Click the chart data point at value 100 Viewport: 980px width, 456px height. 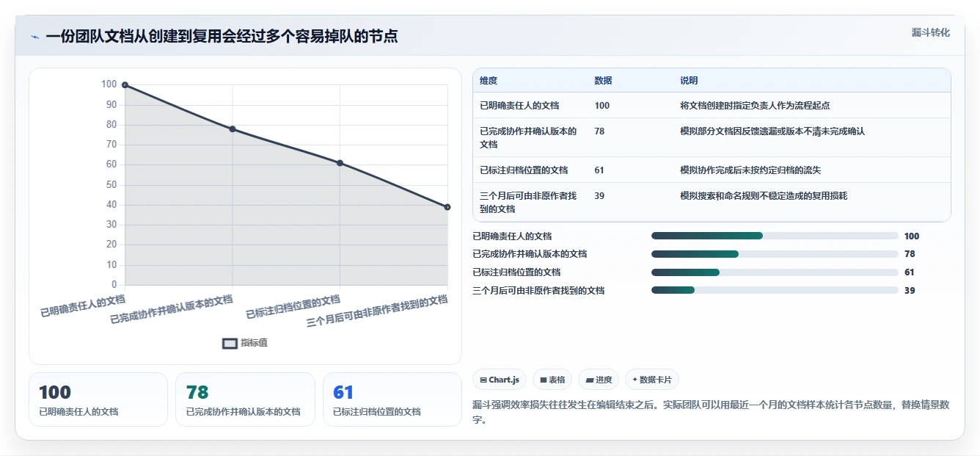[x=125, y=85]
